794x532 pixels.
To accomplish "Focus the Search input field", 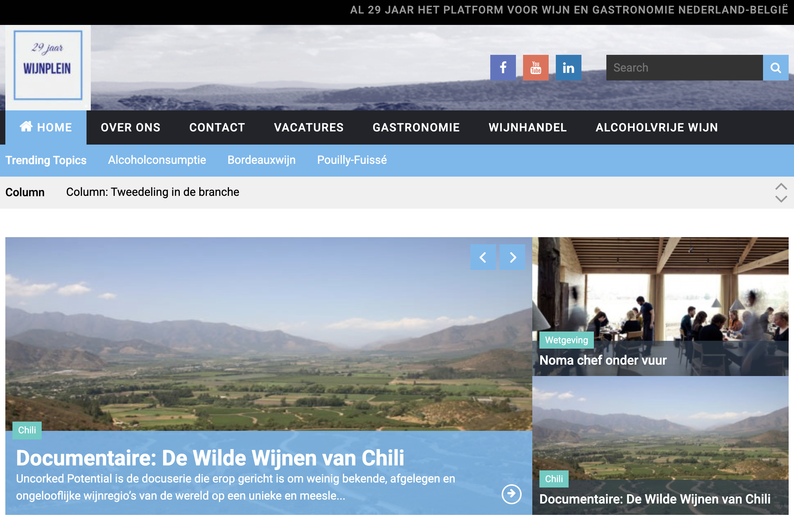I will click(684, 68).
